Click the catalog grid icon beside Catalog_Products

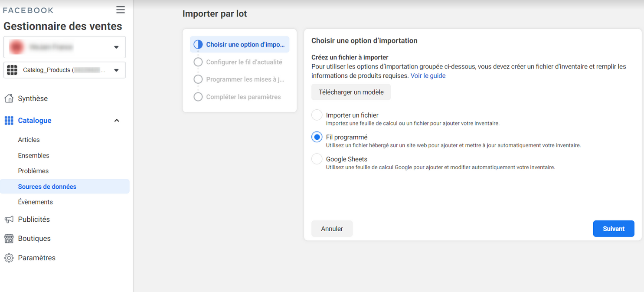click(12, 70)
